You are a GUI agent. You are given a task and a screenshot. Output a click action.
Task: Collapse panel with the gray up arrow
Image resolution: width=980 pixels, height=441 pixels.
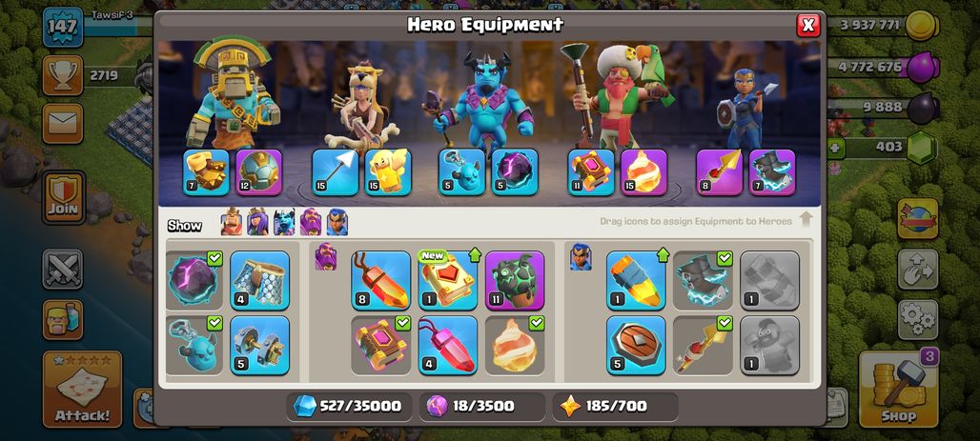806,219
